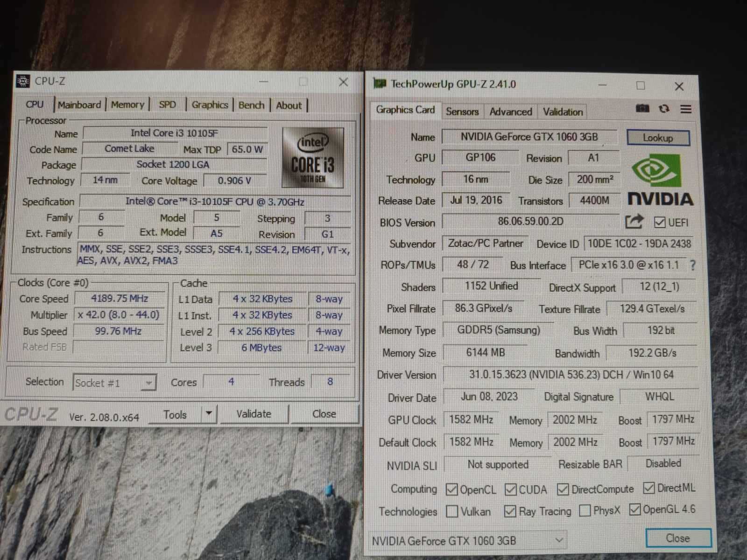The width and height of the screenshot is (747, 560).
Task: Toggle the PhysX checkbox
Action: [585, 511]
